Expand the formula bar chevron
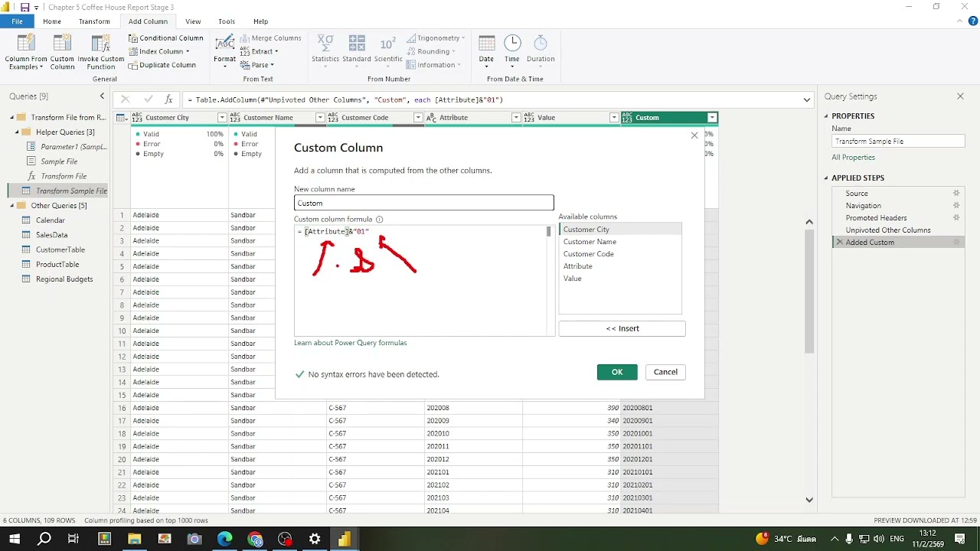This screenshot has height=551, width=980. pos(806,99)
